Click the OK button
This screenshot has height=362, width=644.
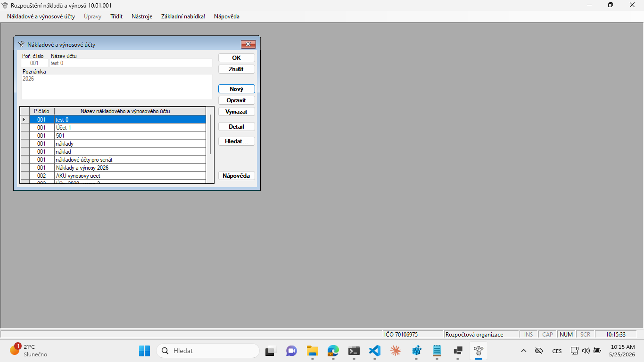[237, 58]
